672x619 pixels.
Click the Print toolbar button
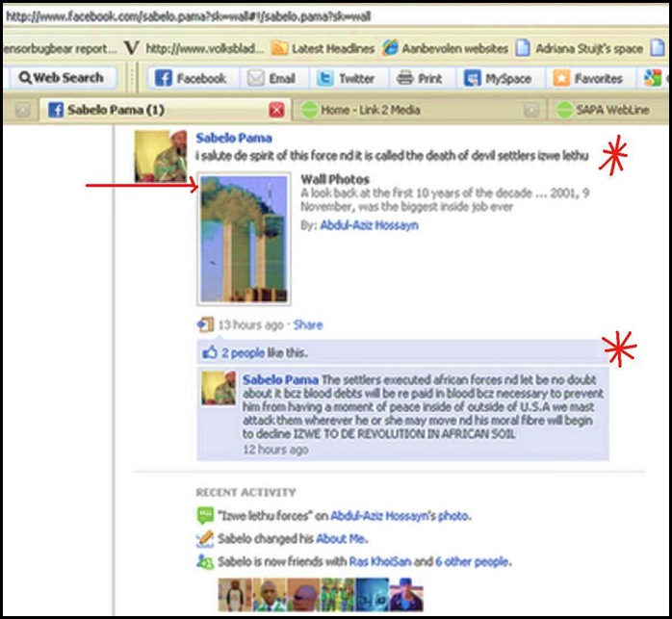[x=419, y=78]
